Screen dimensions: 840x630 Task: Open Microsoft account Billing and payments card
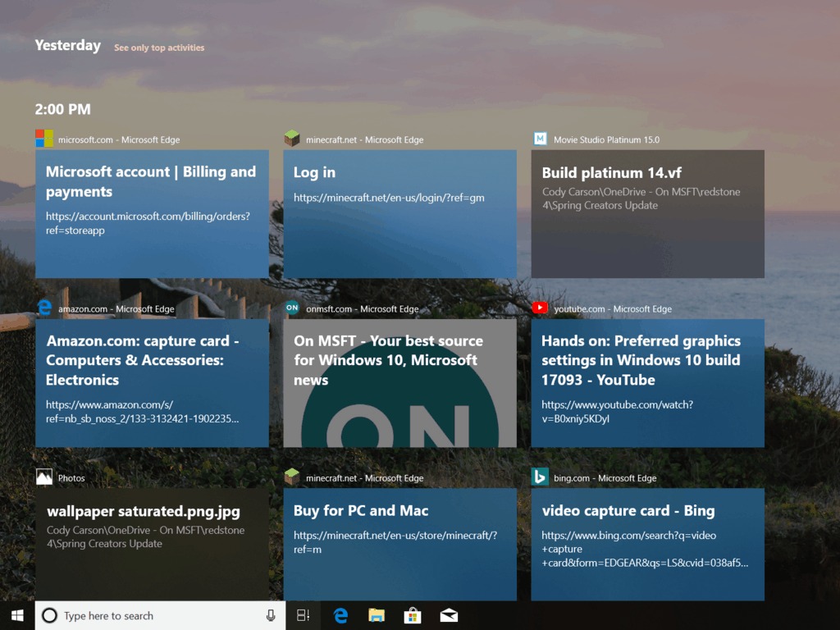[x=152, y=213]
